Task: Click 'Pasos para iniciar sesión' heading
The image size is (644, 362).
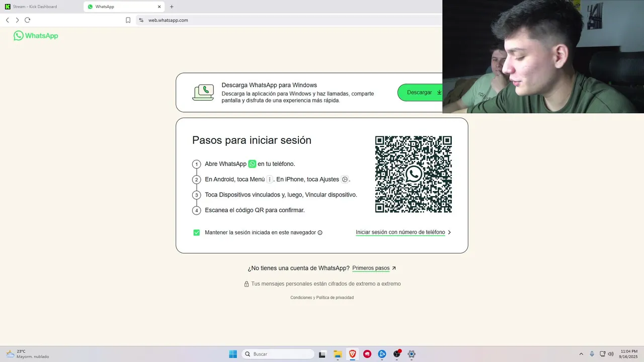Action: (252, 140)
